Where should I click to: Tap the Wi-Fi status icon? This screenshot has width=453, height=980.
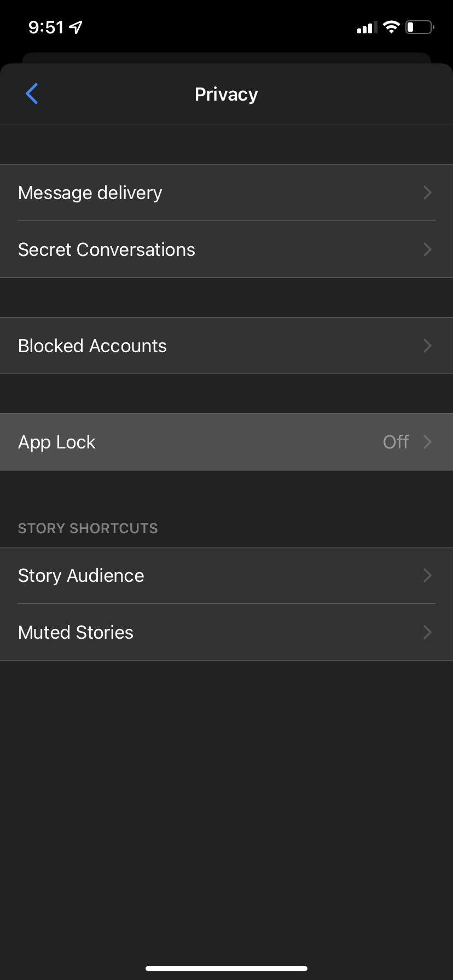391,27
